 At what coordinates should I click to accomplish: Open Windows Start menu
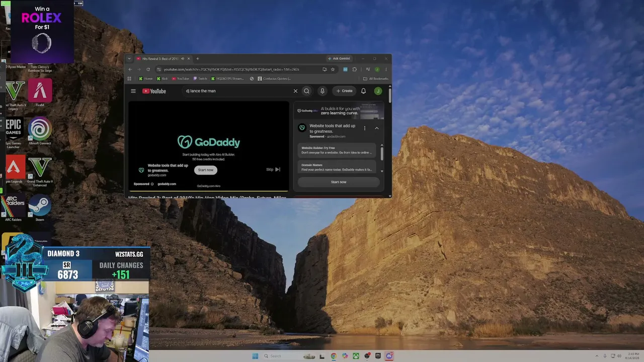pos(255,356)
